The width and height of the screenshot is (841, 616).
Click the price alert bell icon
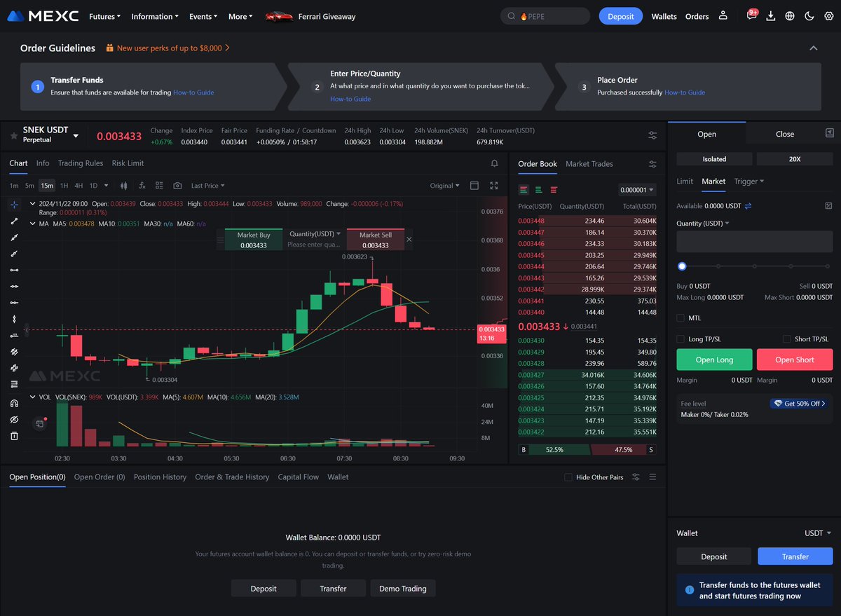494,163
